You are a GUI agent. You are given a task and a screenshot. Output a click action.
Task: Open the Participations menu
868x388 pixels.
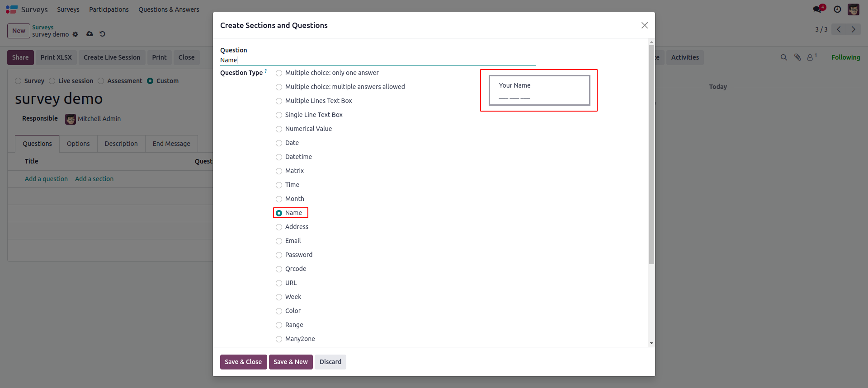(x=108, y=9)
